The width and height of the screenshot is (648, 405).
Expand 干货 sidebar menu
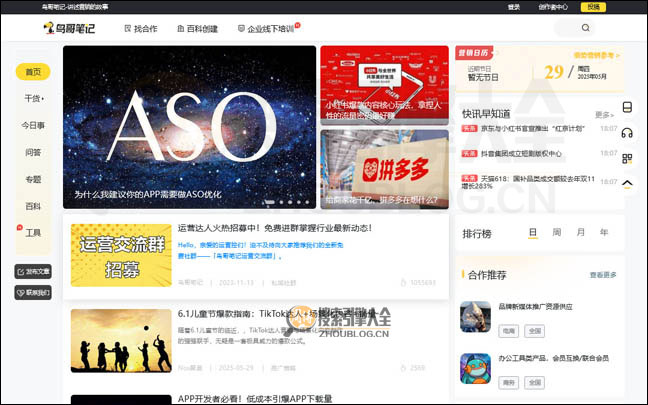[x=34, y=98]
